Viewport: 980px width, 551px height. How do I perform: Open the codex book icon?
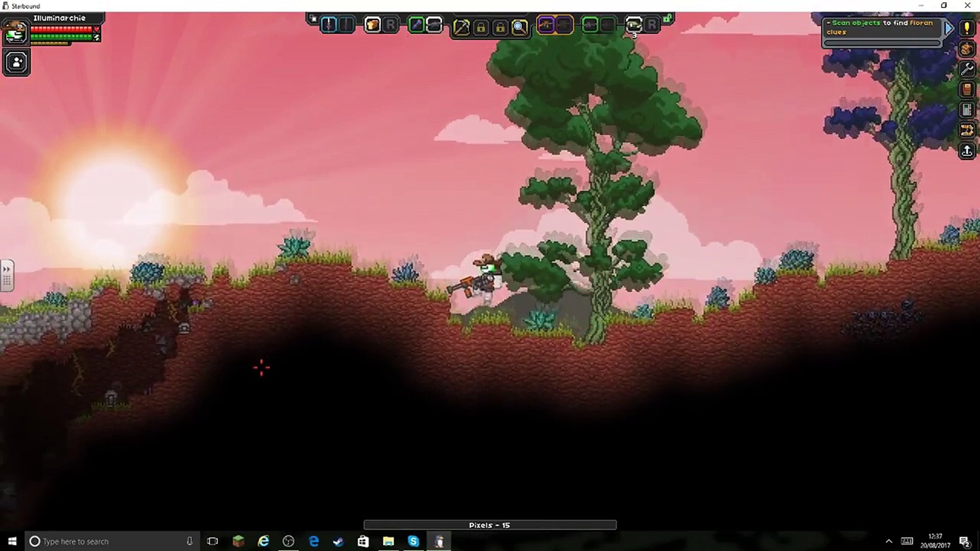pyautogui.click(x=966, y=89)
